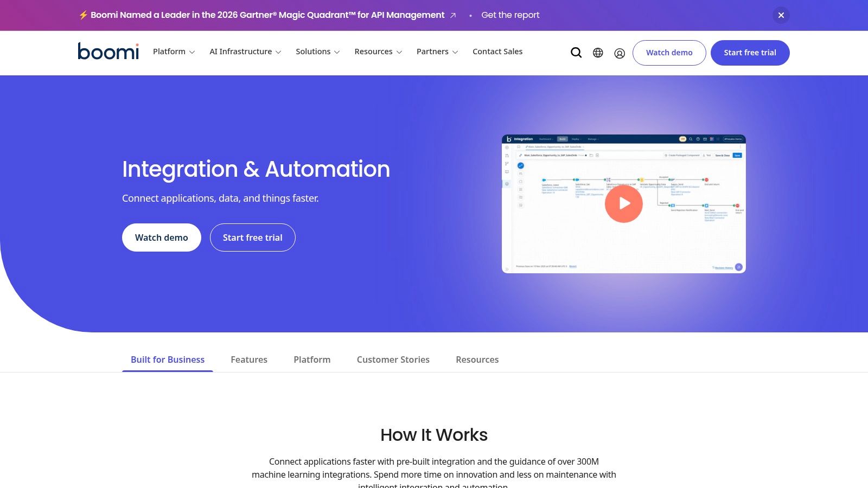Click the How It Works heading
The image size is (868, 488).
coord(434,435)
